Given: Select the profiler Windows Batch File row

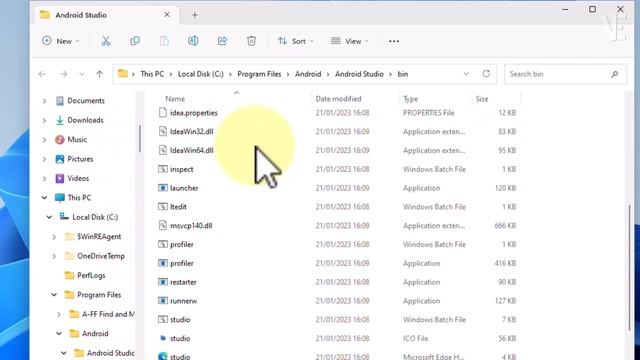Looking at the screenshot, I should [337, 244].
